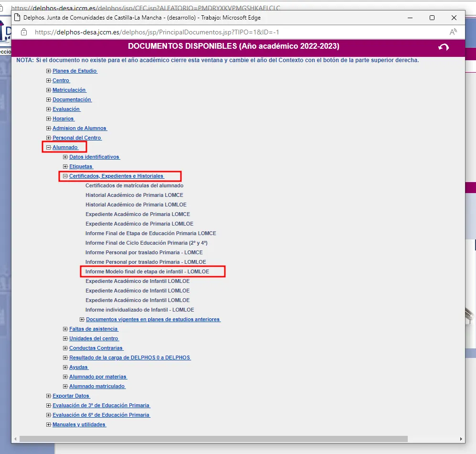Screen dimensions: 476x454
Task: Expand the Ayudas node
Action: [x=64, y=367]
